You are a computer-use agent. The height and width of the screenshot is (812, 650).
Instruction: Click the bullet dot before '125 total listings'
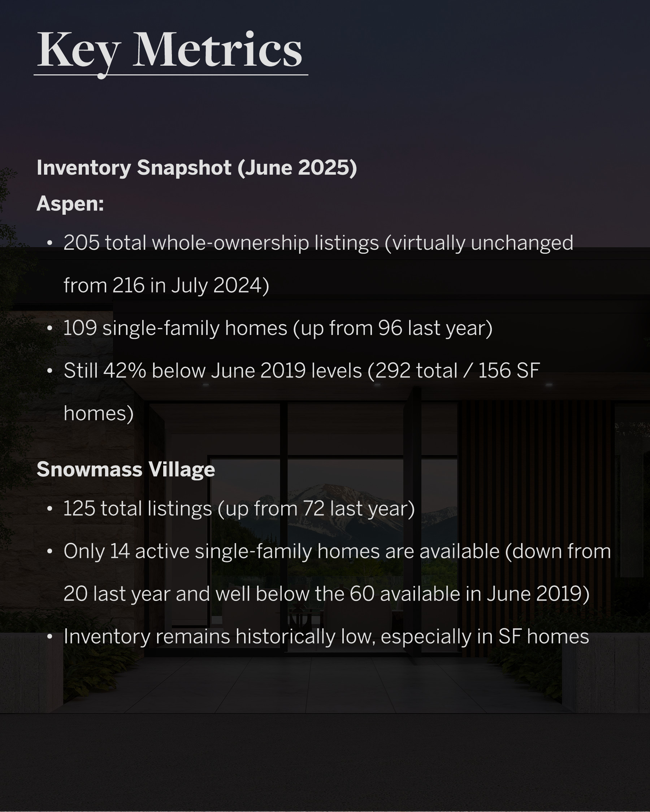pyautogui.click(x=49, y=509)
